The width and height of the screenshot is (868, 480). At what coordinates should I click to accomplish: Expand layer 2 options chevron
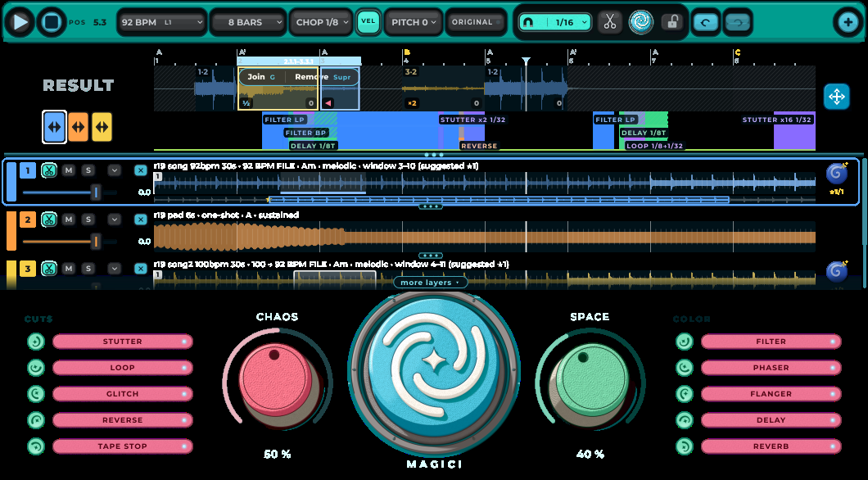114,220
